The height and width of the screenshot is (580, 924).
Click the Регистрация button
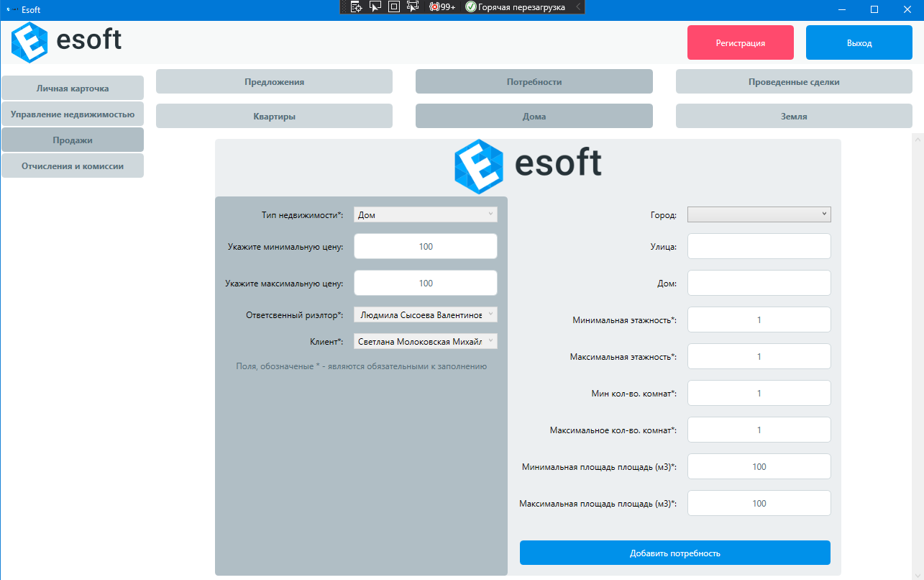click(740, 42)
